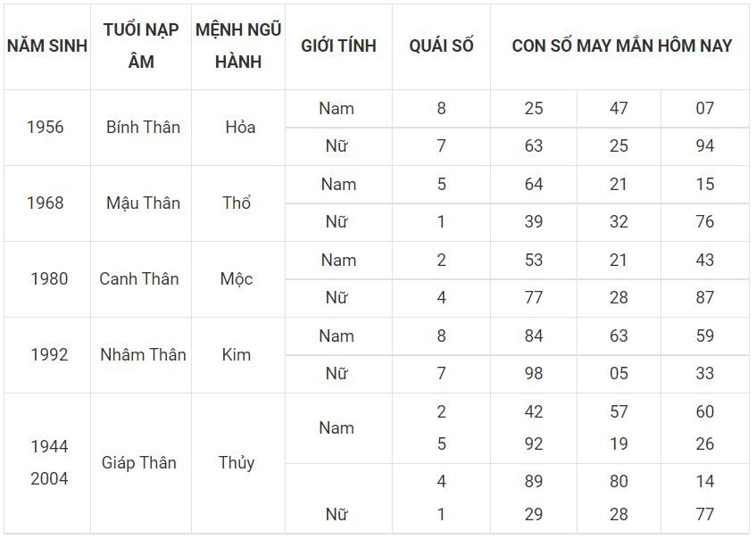This screenshot has height=539, width=756.
Task: Click the Giáp Thân cell
Action: pyautogui.click(x=141, y=463)
